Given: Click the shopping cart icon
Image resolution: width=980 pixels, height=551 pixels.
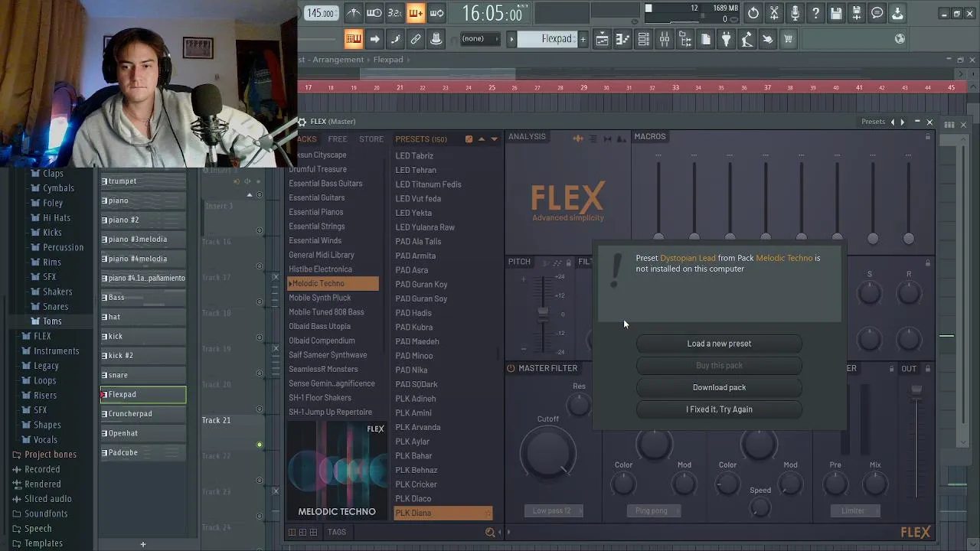Looking at the screenshot, I should 788,39.
